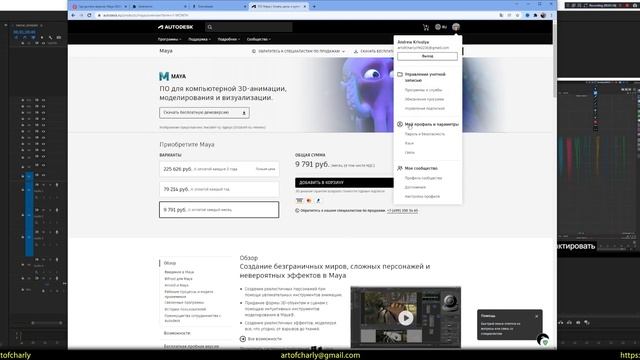Open Управление учетной записью section
This screenshot has height=360, width=640.
click(x=425, y=77)
